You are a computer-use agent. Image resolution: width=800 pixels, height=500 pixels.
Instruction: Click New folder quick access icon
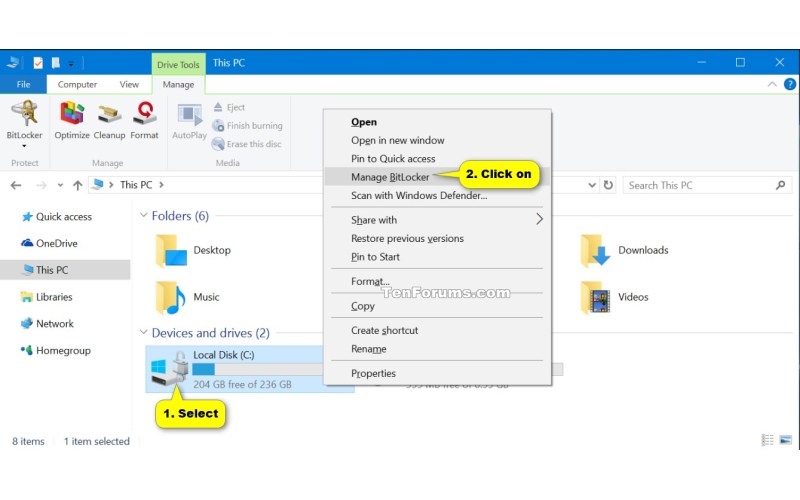click(56, 63)
